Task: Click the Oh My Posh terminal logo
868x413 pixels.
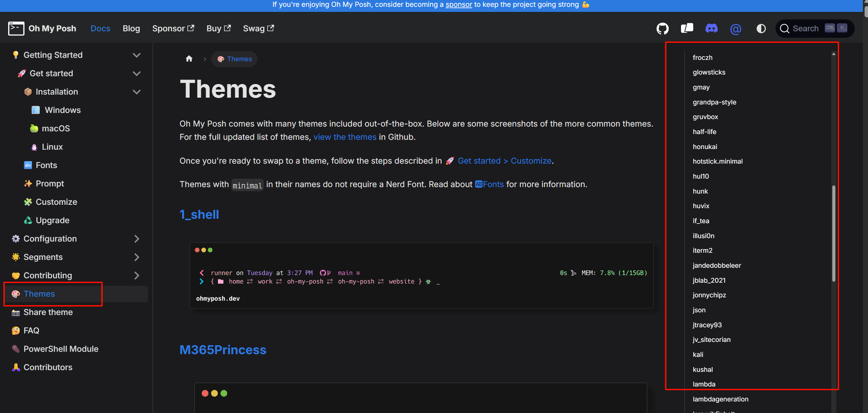Action: coord(16,28)
